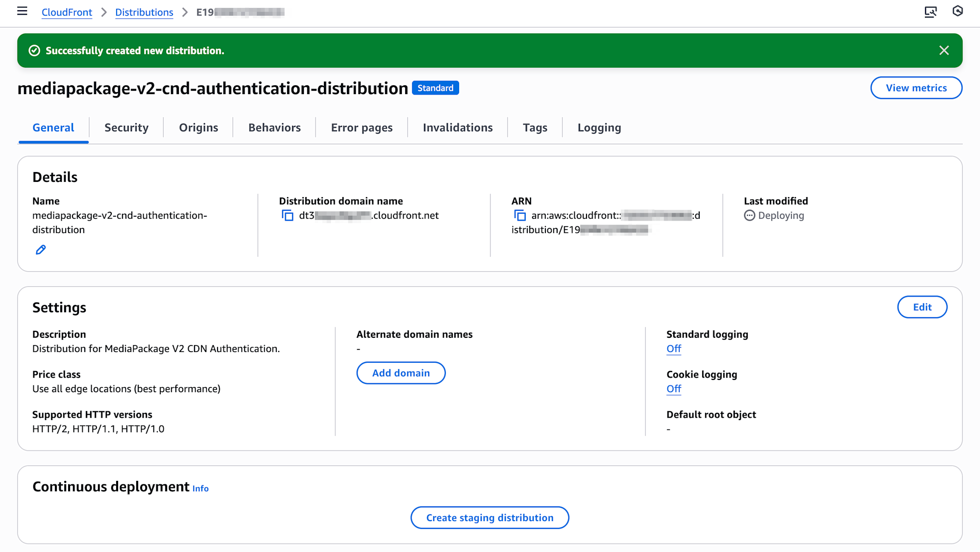Create a staging distribution
Image resolution: width=980 pixels, height=552 pixels.
[x=490, y=518]
